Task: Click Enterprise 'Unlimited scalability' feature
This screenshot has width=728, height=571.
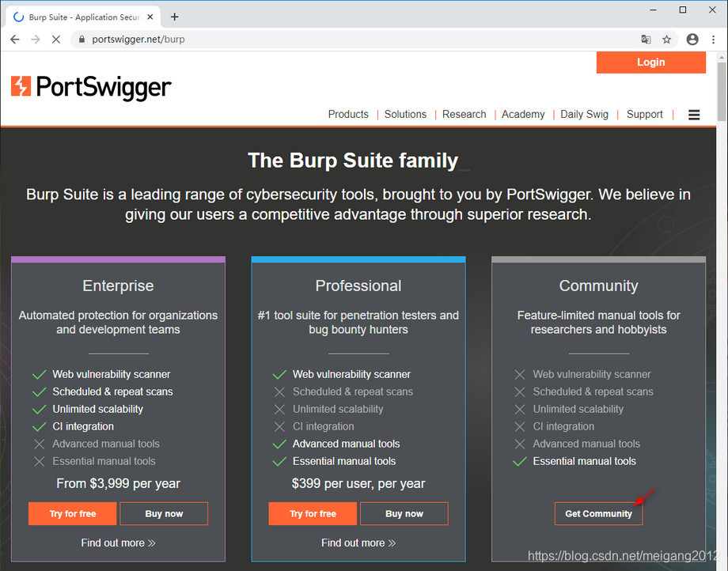Action: [x=97, y=409]
